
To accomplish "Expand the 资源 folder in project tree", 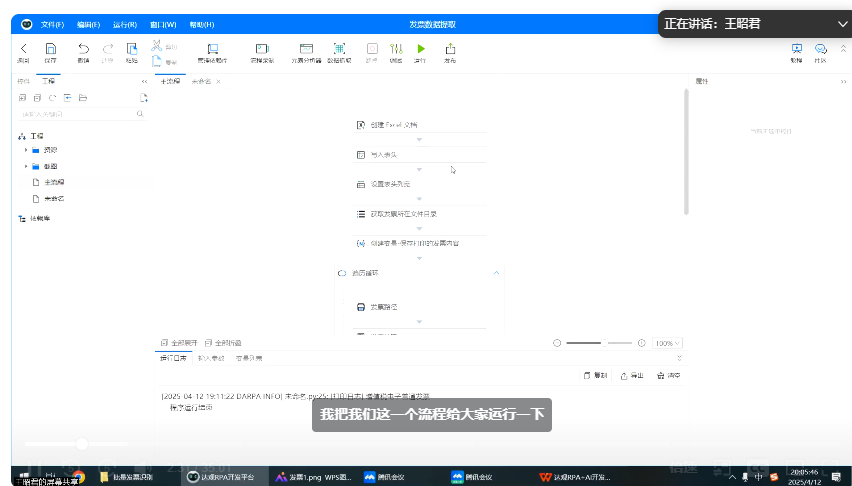I will coord(26,150).
